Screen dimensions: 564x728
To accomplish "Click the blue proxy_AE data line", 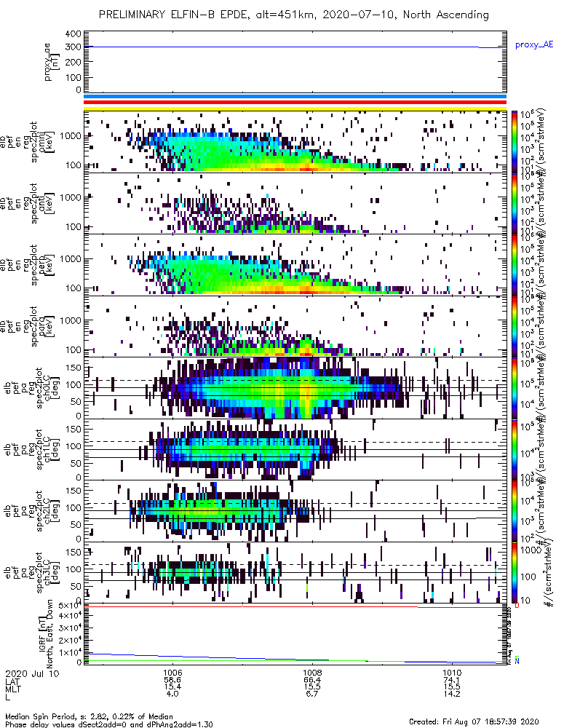I will click(x=295, y=47).
